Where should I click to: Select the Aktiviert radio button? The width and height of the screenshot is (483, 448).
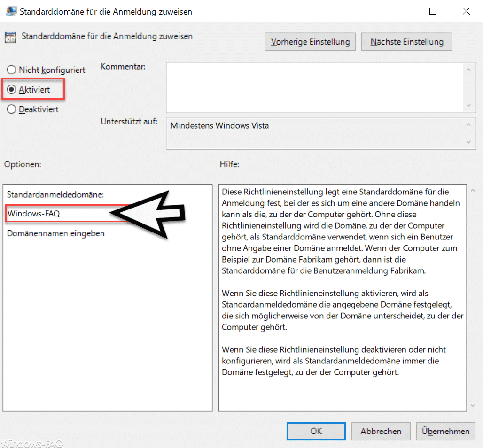click(11, 89)
